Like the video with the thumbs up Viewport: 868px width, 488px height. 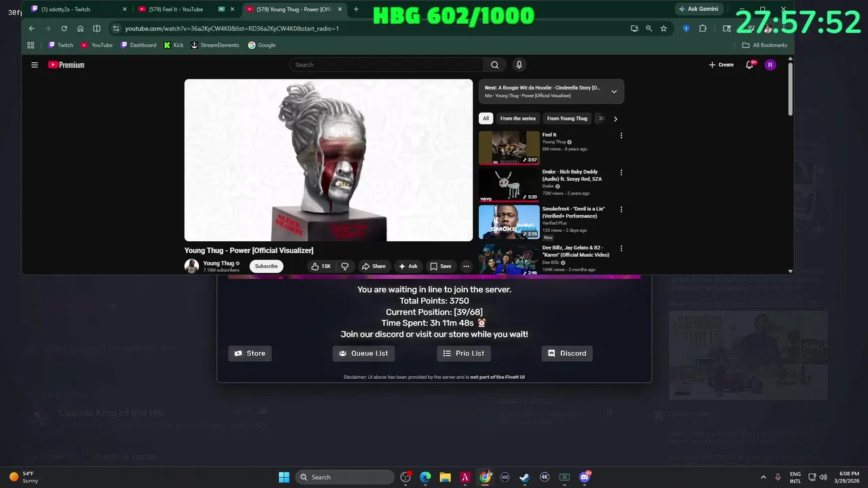click(x=321, y=266)
